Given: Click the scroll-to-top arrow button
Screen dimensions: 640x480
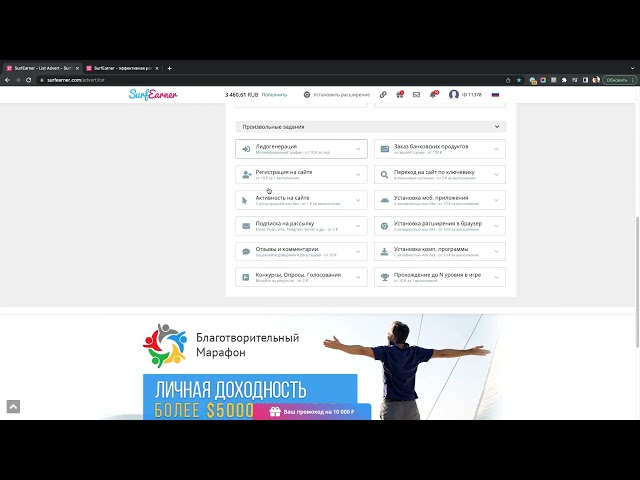Looking at the screenshot, I should click(x=13, y=407).
